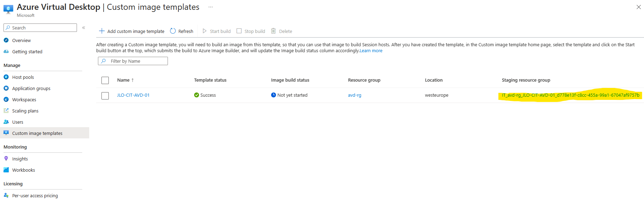Click the Host pools icon

pos(6,77)
